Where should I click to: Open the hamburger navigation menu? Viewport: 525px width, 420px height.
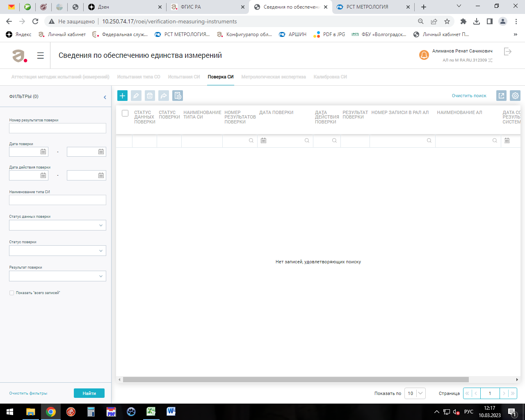(x=40, y=55)
